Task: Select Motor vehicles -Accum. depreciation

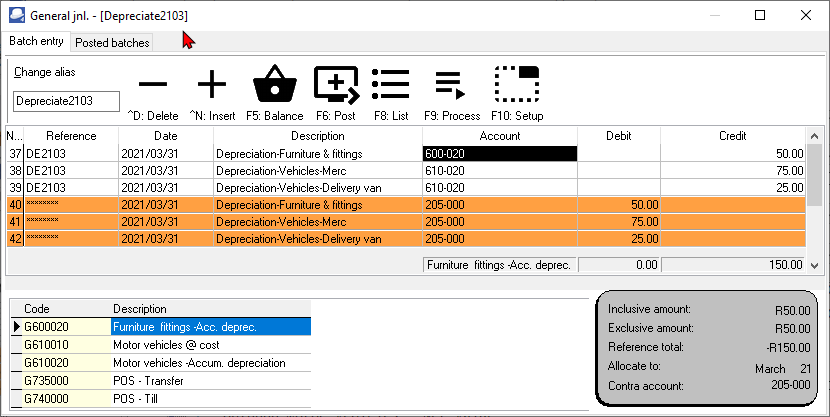Action: (211, 363)
